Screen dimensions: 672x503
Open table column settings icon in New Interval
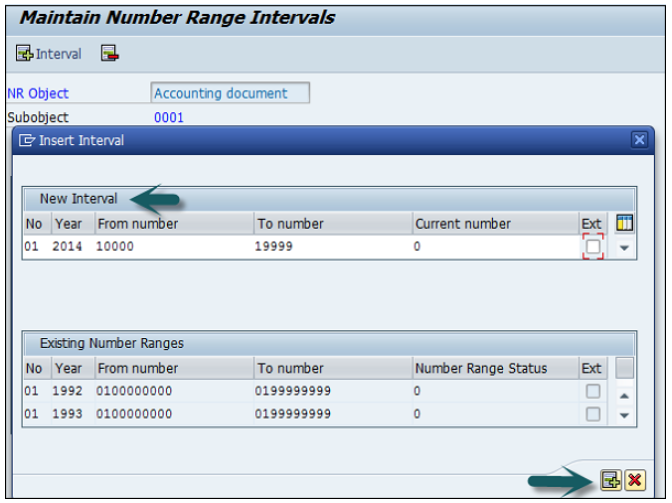[x=625, y=223]
